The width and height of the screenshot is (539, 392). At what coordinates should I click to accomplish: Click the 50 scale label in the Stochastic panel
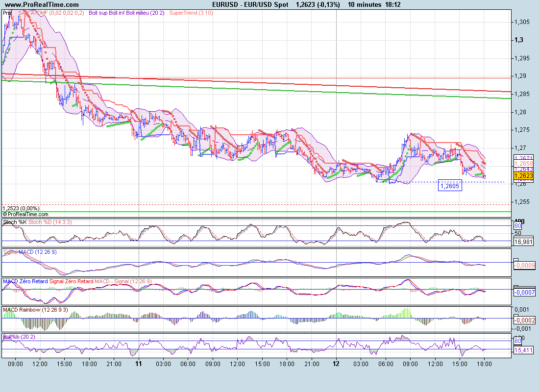coord(518,233)
